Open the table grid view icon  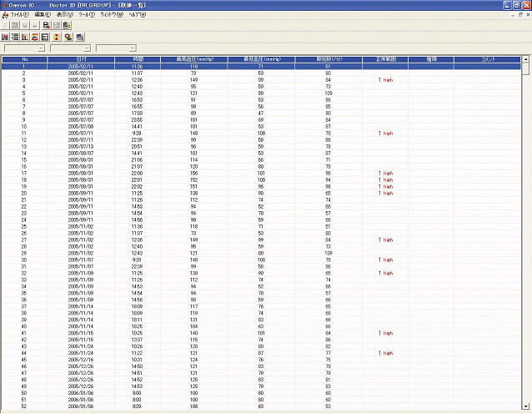point(45,37)
